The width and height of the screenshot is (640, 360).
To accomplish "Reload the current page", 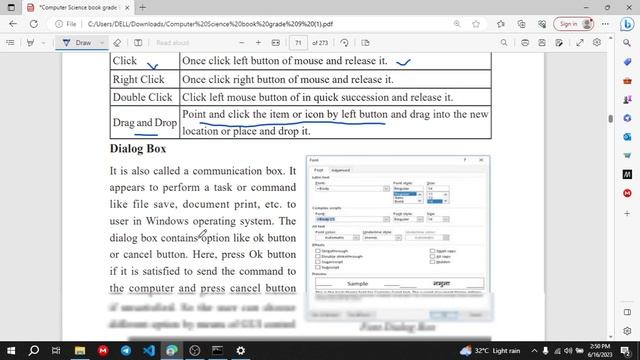I will point(33,24).
